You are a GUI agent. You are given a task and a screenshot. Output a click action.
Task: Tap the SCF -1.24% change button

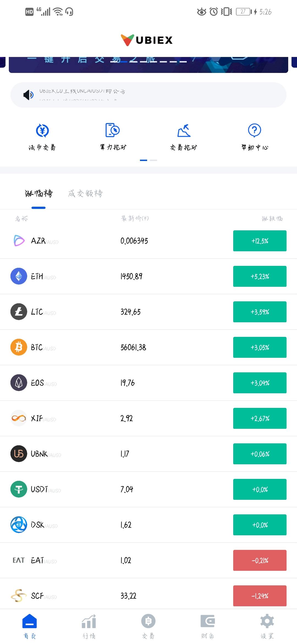click(259, 596)
